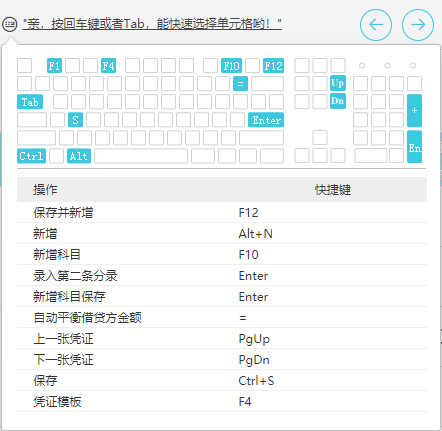Select the 保存并新增 row
This screenshot has height=431, width=442.
[222, 212]
